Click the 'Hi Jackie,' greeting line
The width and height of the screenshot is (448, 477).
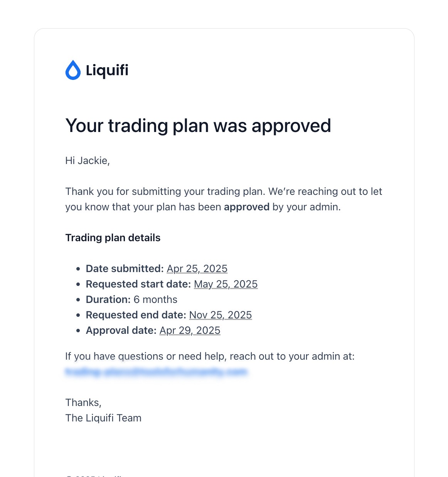pos(88,161)
